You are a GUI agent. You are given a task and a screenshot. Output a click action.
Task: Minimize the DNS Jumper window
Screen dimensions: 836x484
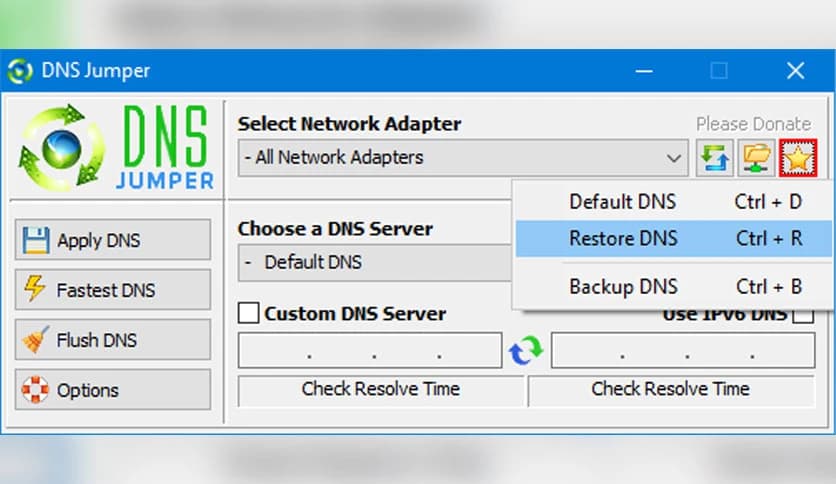[x=644, y=70]
